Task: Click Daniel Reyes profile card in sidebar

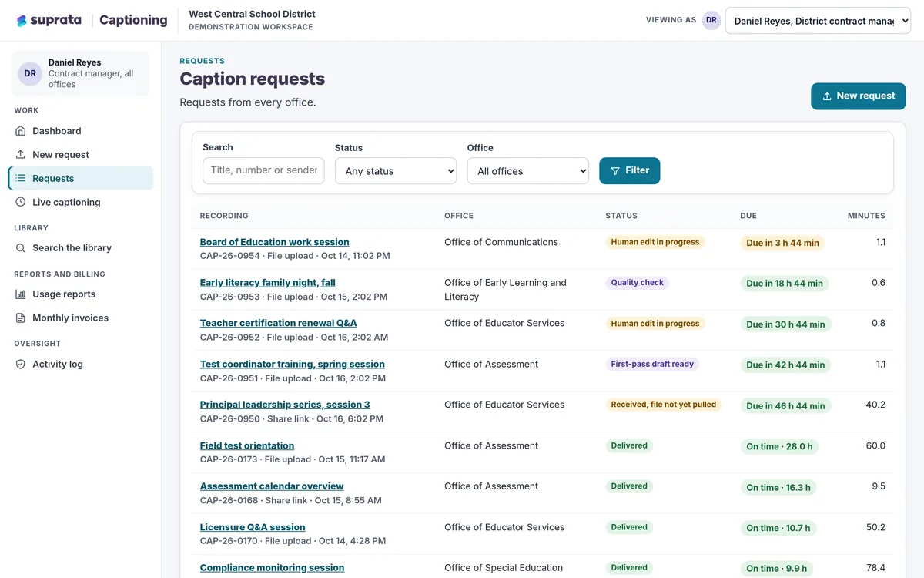Action: pos(80,74)
